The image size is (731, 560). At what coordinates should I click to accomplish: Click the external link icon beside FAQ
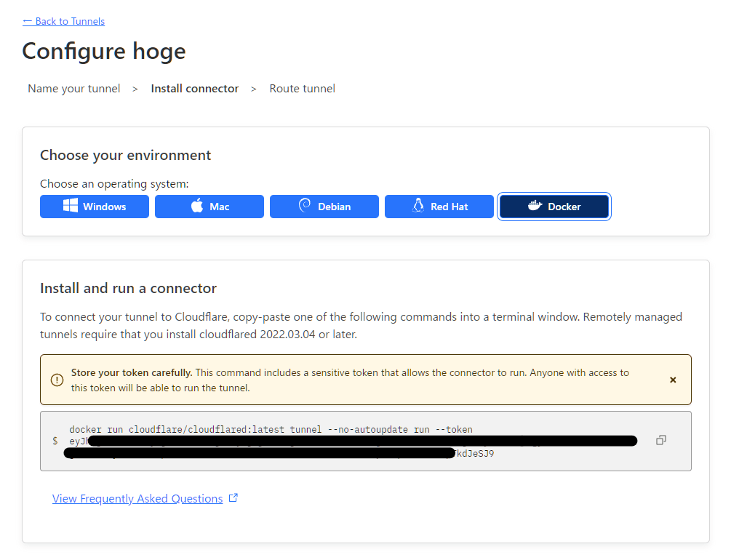click(233, 498)
